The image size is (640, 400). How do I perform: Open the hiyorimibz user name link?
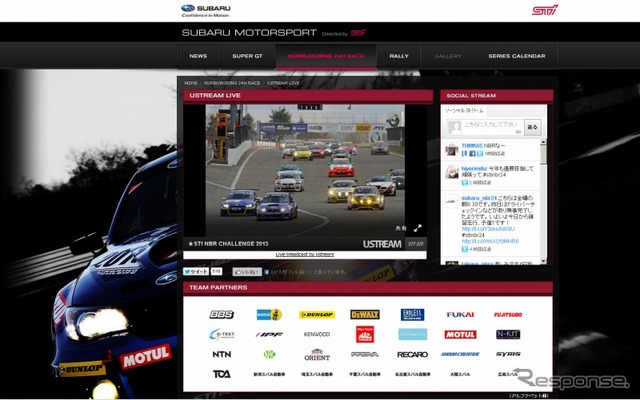coord(474,168)
